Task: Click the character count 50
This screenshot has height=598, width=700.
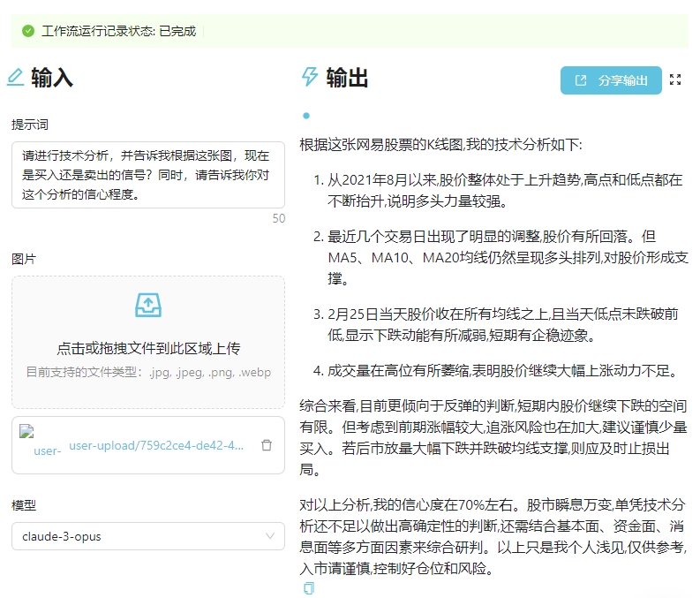Action: pos(279,218)
